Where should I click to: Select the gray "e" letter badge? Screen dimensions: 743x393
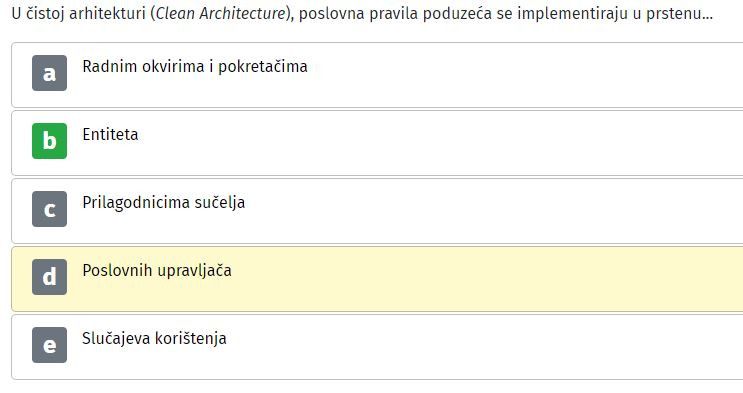pyautogui.click(x=49, y=345)
